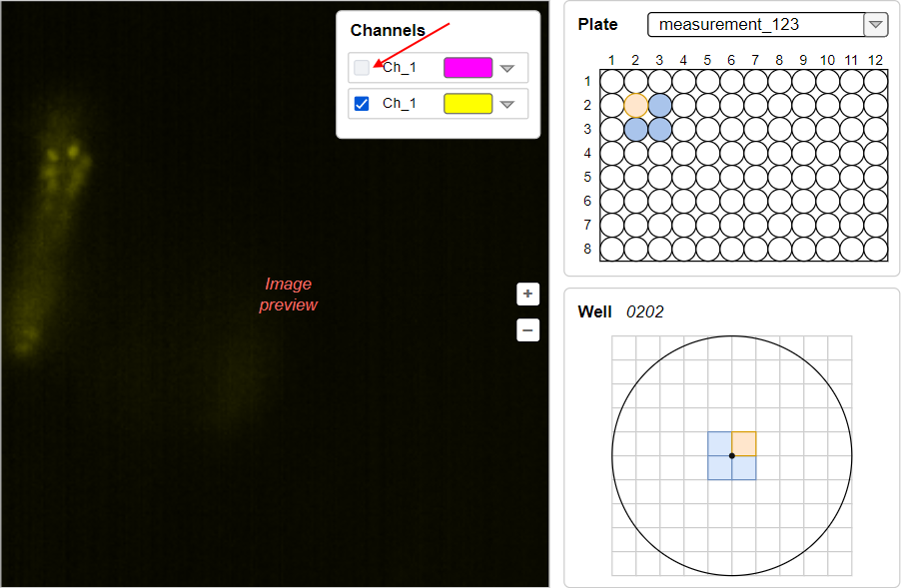Enable the unchecked magenta Ch_1 channel checkbox
This screenshot has width=902, height=588.
362,67
